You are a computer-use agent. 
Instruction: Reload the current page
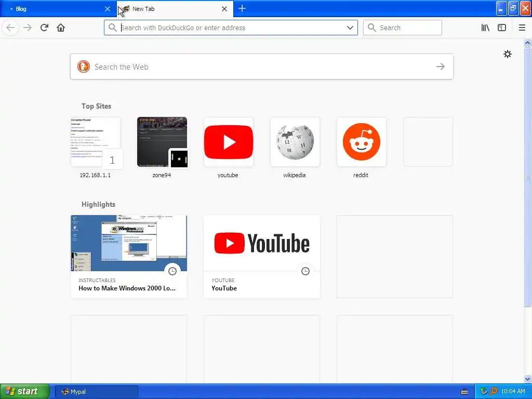tap(44, 28)
